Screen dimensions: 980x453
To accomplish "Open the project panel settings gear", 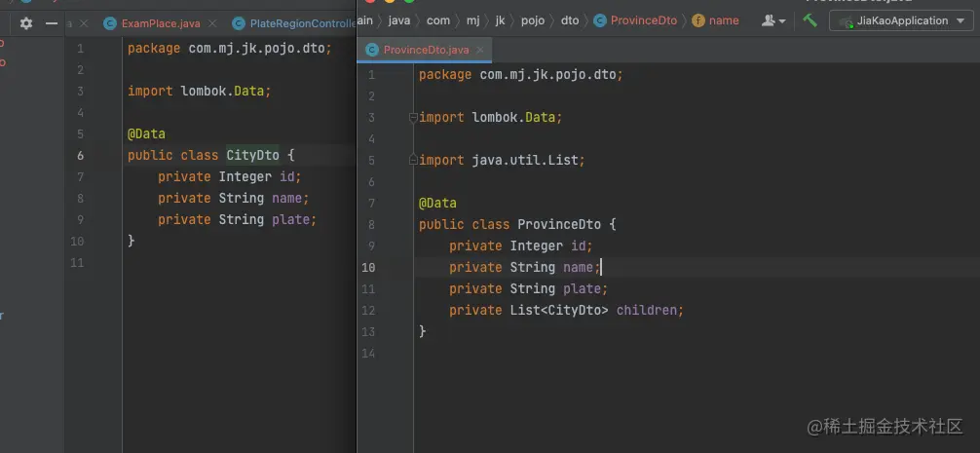I will 25,23.
